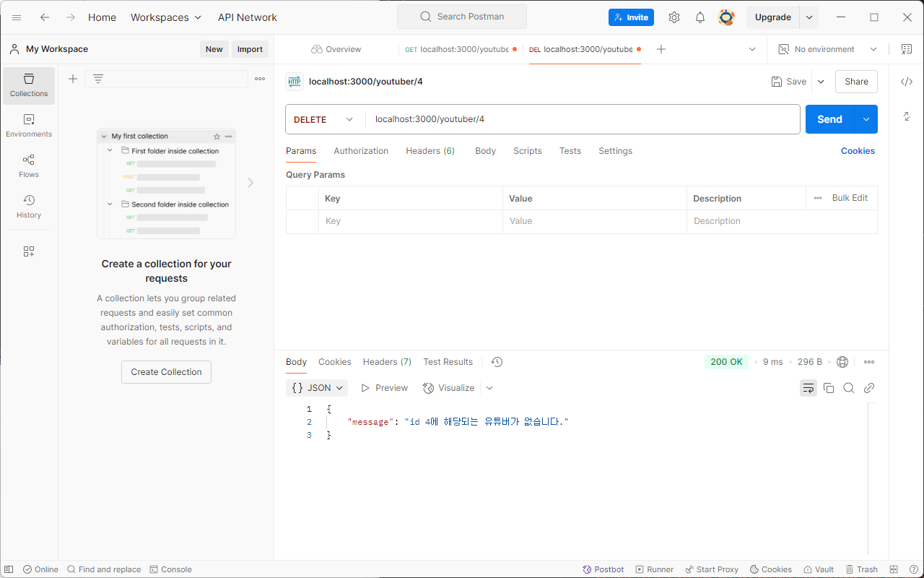Open the response history clock icon
Viewport: 924px width, 578px height.
pos(497,362)
